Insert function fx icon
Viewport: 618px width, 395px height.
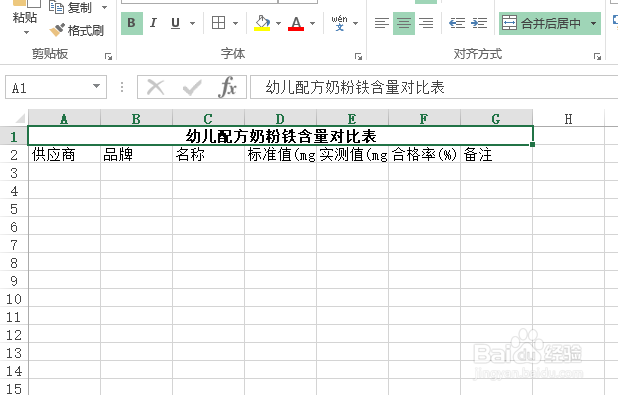tap(228, 87)
